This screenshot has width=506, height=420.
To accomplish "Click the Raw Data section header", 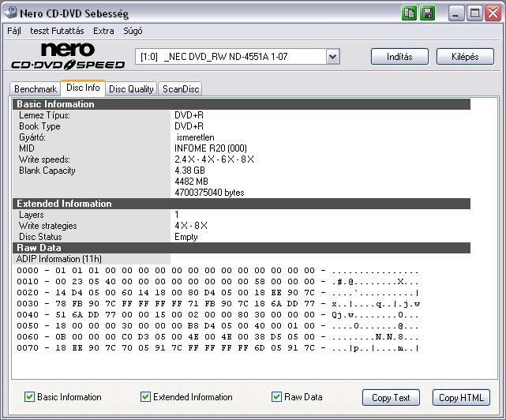I will pyautogui.click(x=242, y=248).
